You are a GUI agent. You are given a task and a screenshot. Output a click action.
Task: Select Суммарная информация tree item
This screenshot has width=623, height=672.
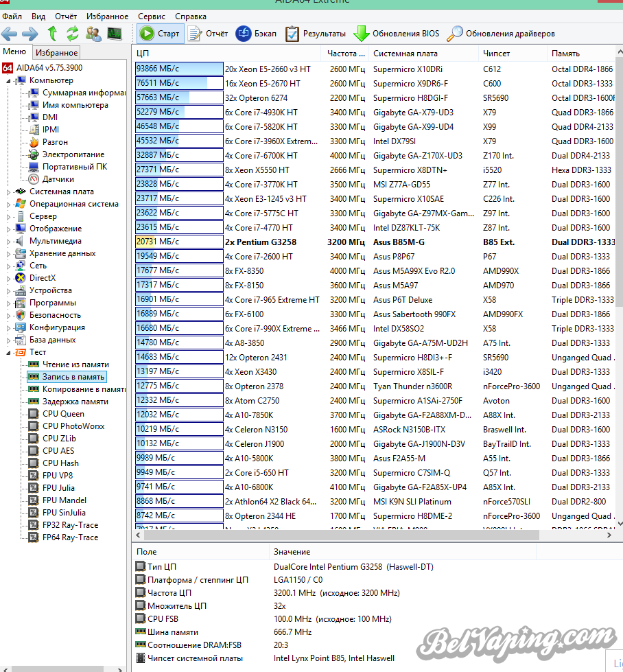77,93
